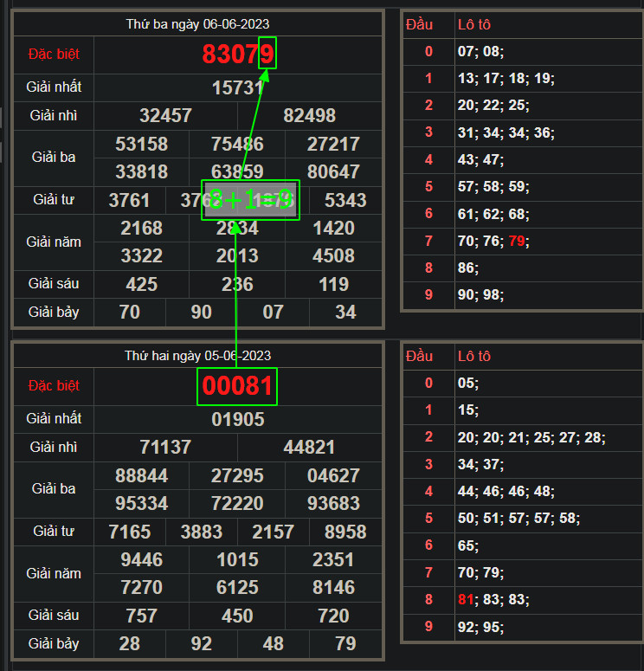Click the red 81 in Lô tô list
This screenshot has width=644, height=671.
tap(467, 599)
